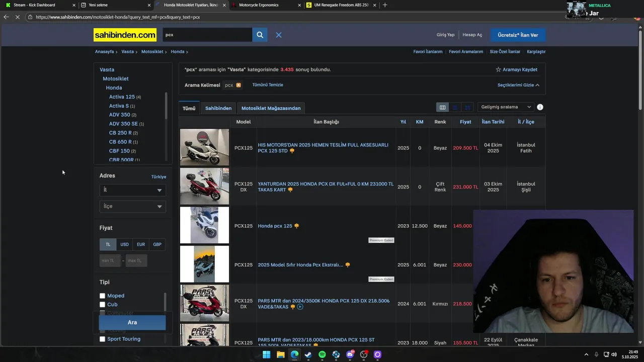644x362 pixels.
Task: Open Discord from taskbar
Action: pyautogui.click(x=350, y=354)
